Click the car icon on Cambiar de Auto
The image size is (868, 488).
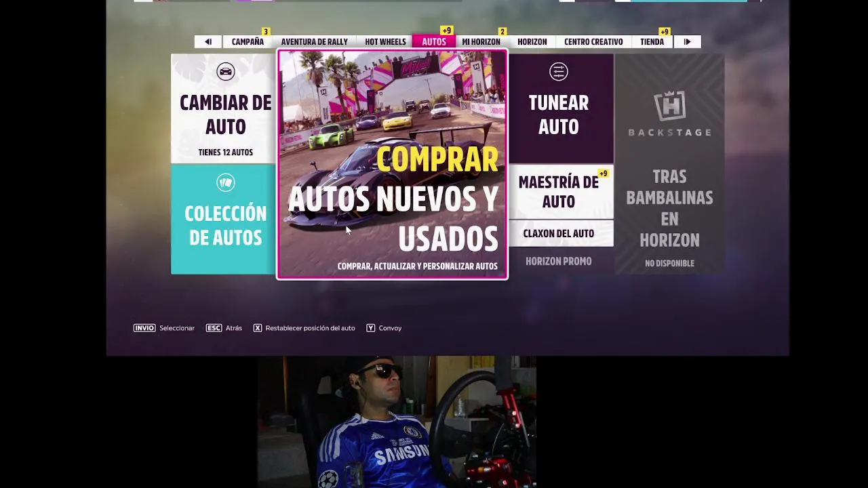pos(225,72)
